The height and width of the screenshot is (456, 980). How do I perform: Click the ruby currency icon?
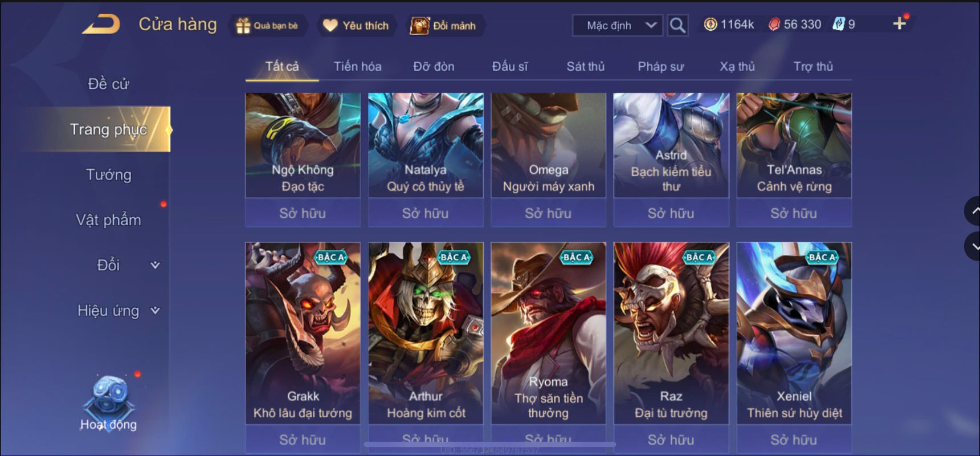[774, 24]
